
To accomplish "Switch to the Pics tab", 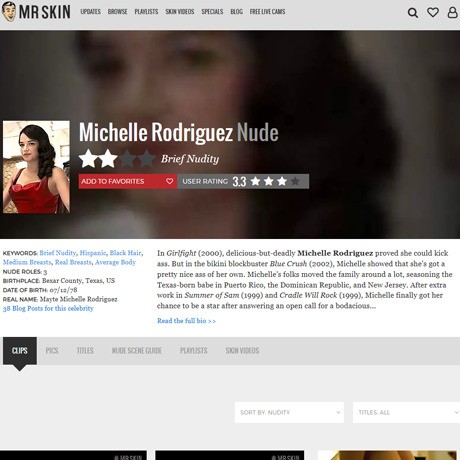I will click(x=52, y=351).
